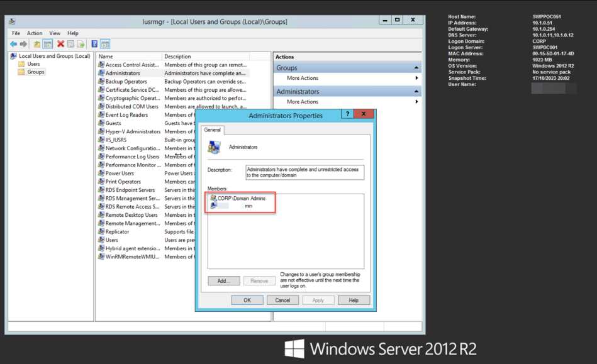Open the Properties icon on the toolbar
Screen dimensions: 597x364
[x=70, y=44]
